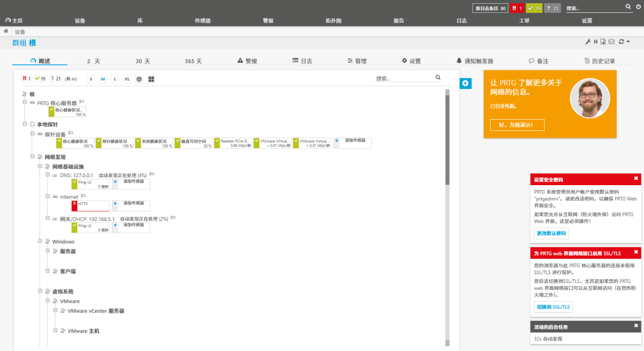This screenshot has height=351, width=644.
Task: Click the 更改默认密码 button
Action: click(551, 233)
